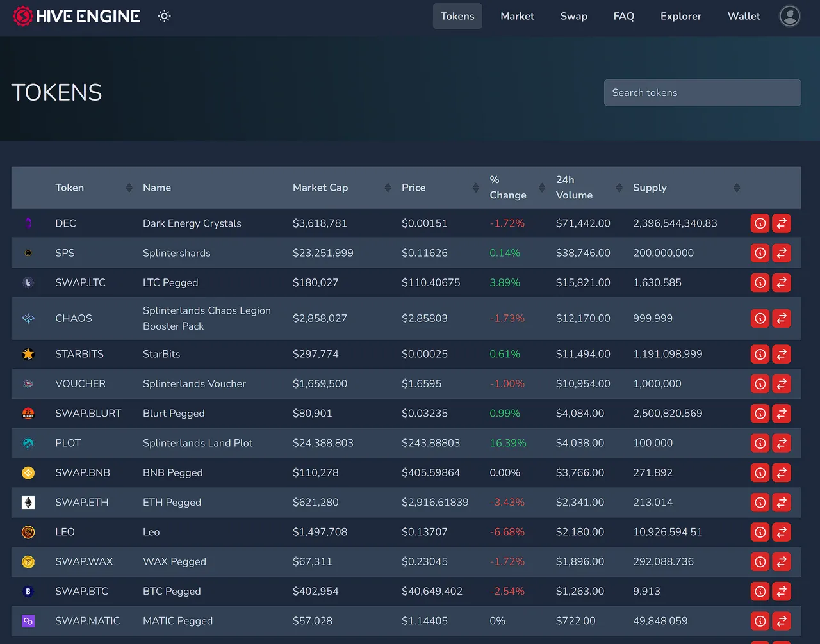The height and width of the screenshot is (644, 820).
Task: Navigate to Explorer
Action: point(680,16)
